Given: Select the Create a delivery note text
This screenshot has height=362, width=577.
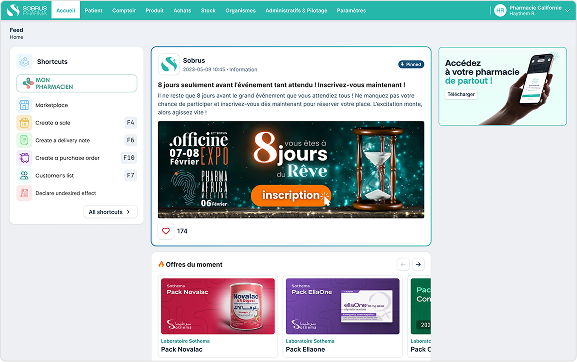Looking at the screenshot, I should click(x=63, y=141).
